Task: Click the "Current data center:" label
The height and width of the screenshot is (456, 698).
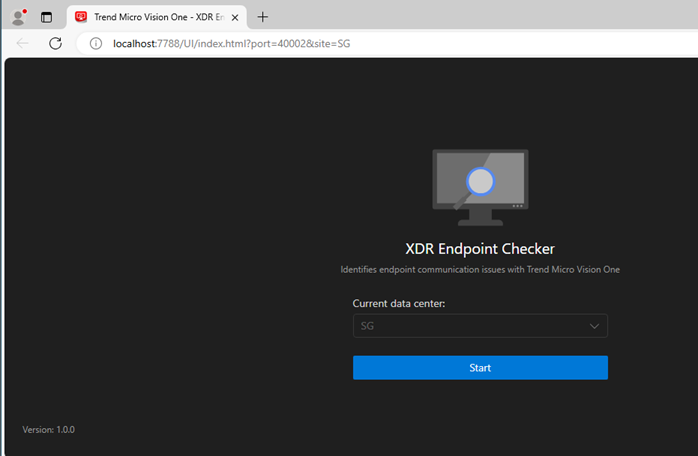Action: (x=398, y=303)
